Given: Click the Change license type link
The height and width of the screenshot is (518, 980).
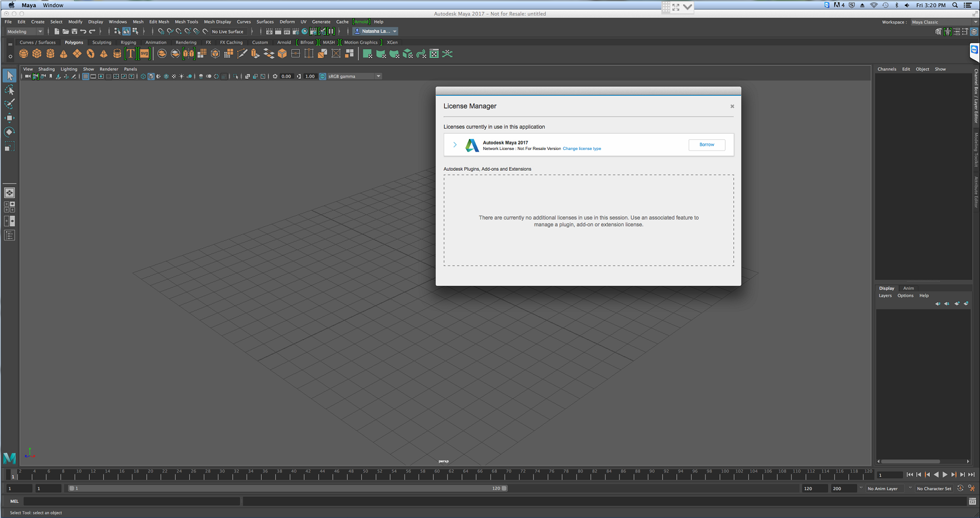Looking at the screenshot, I should click(582, 148).
